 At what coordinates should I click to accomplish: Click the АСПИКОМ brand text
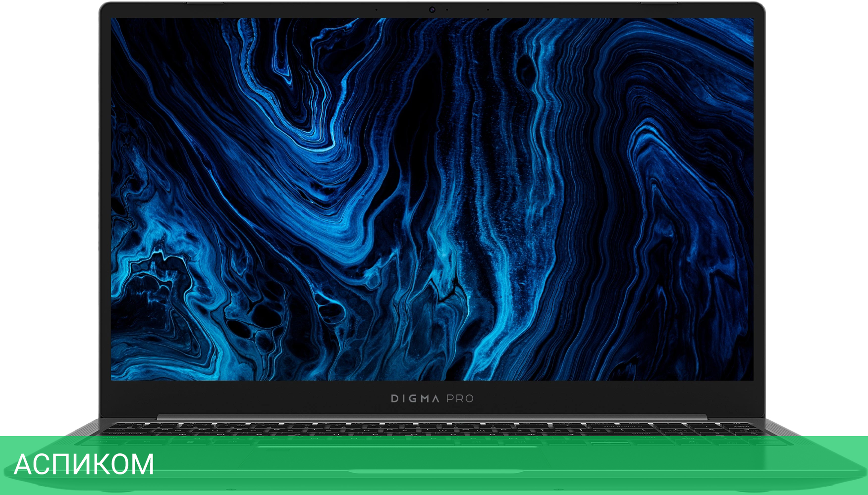point(84,464)
